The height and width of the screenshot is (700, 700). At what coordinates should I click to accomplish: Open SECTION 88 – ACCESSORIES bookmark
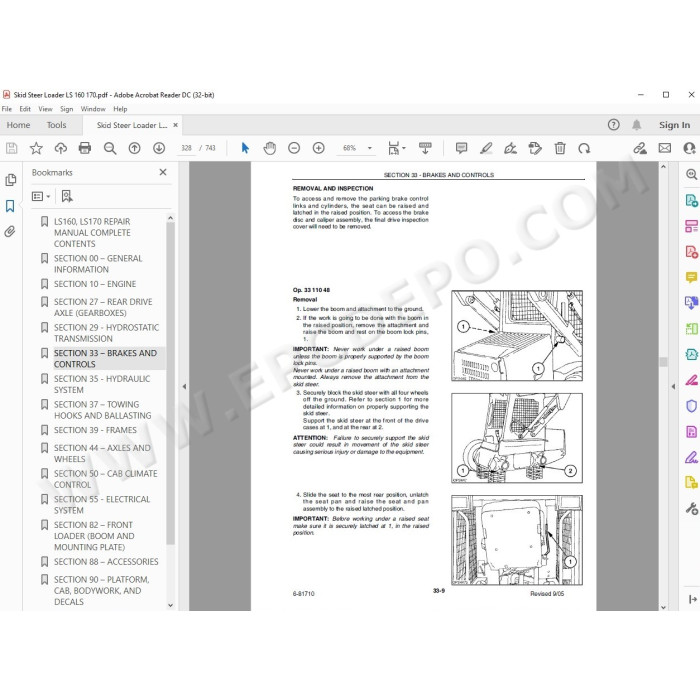[x=106, y=562]
